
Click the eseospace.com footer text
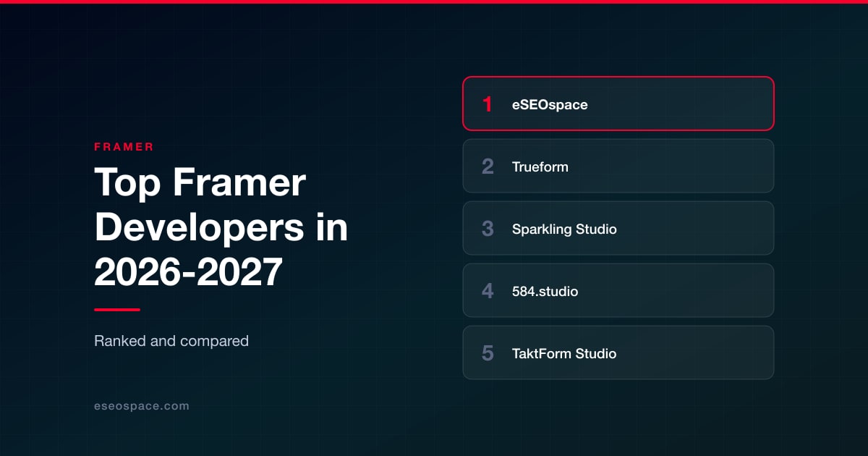142,406
